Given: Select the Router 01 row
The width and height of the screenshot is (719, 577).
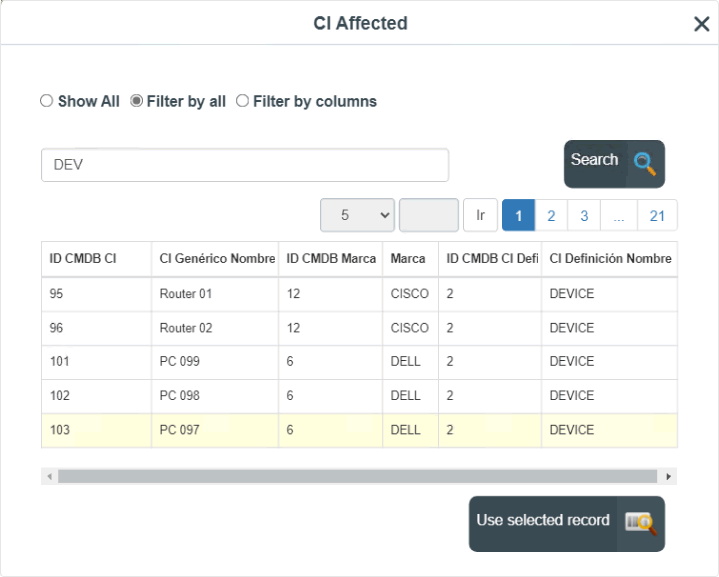Looking at the screenshot, I should 359,294.
